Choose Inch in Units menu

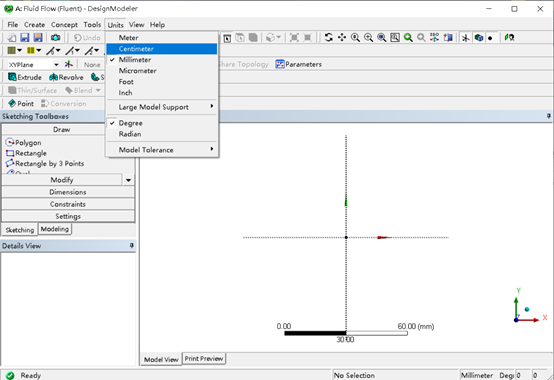point(162,93)
